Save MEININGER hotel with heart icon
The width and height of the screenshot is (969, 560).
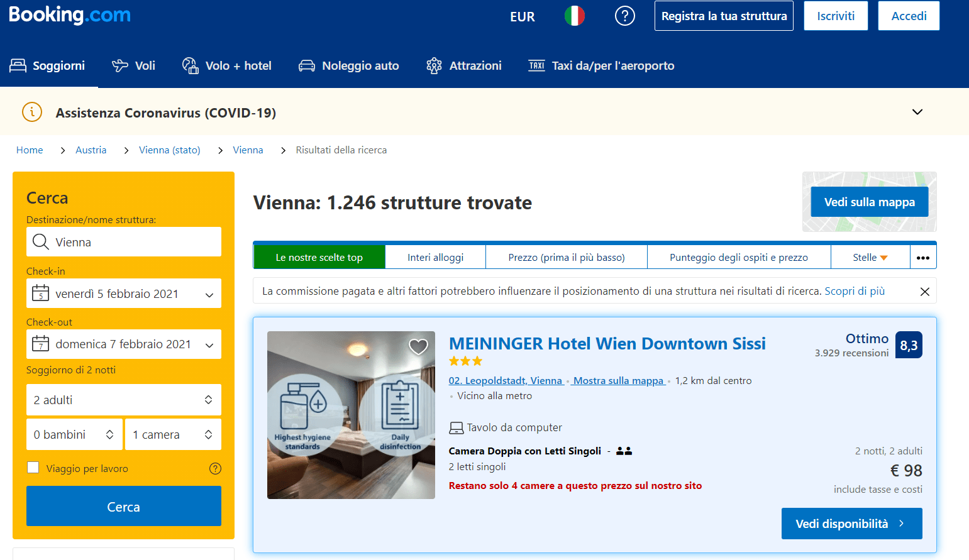[418, 346]
